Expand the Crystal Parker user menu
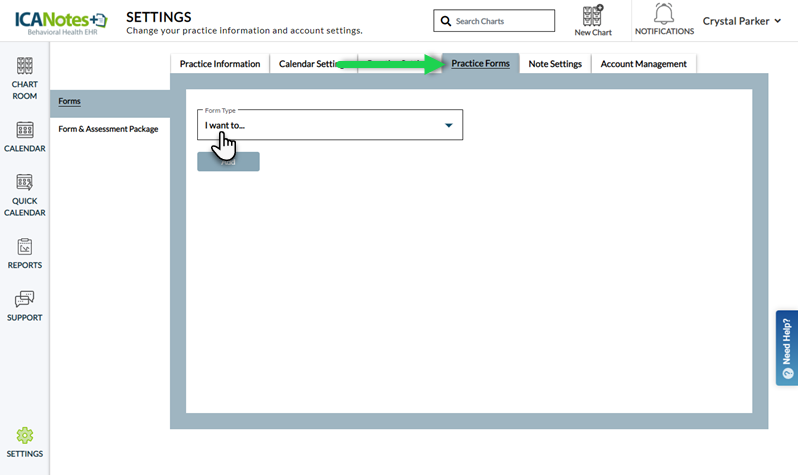The height and width of the screenshot is (475, 799). point(741,21)
